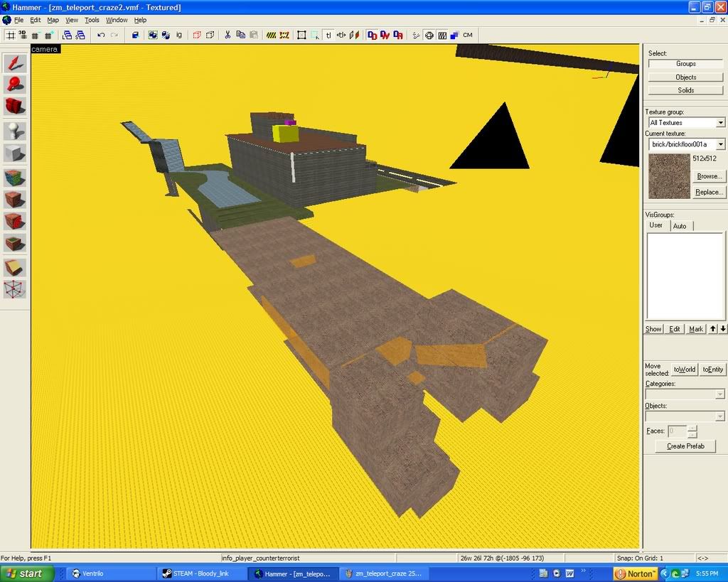Click the Browse... texture button

pos(708,176)
